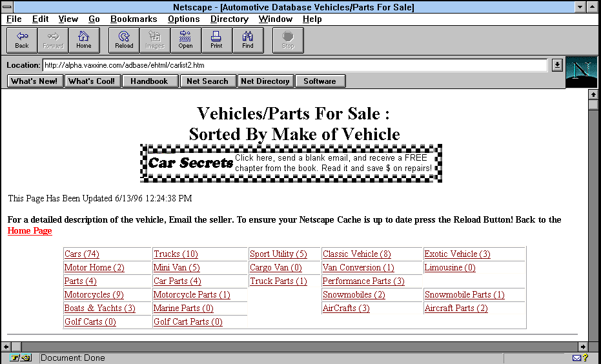Print the page using the Print icon

(x=216, y=40)
